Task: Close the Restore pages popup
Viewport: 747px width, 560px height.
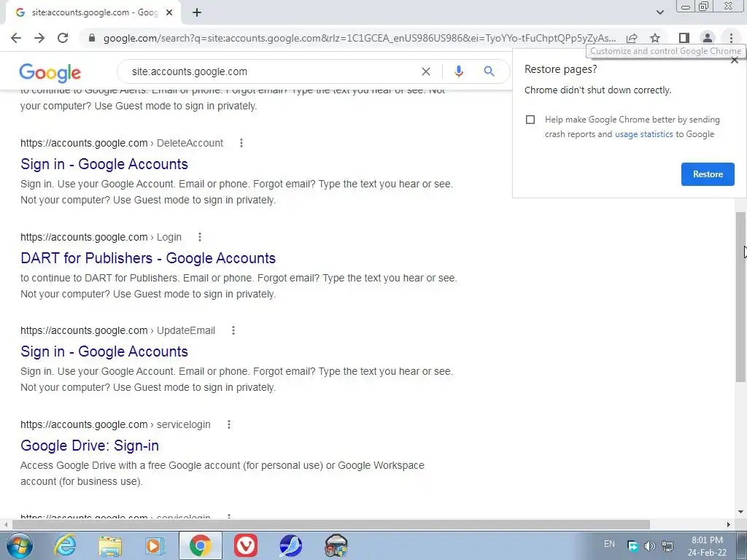Action: coord(735,61)
